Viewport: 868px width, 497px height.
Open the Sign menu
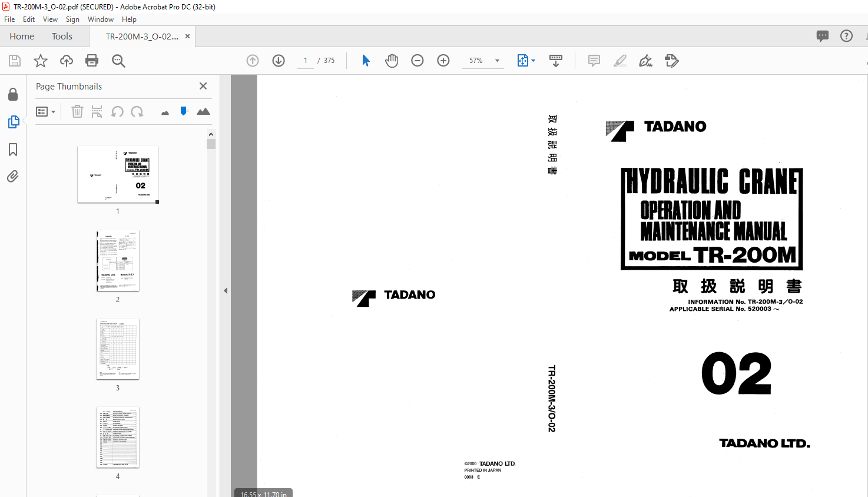pos(72,19)
